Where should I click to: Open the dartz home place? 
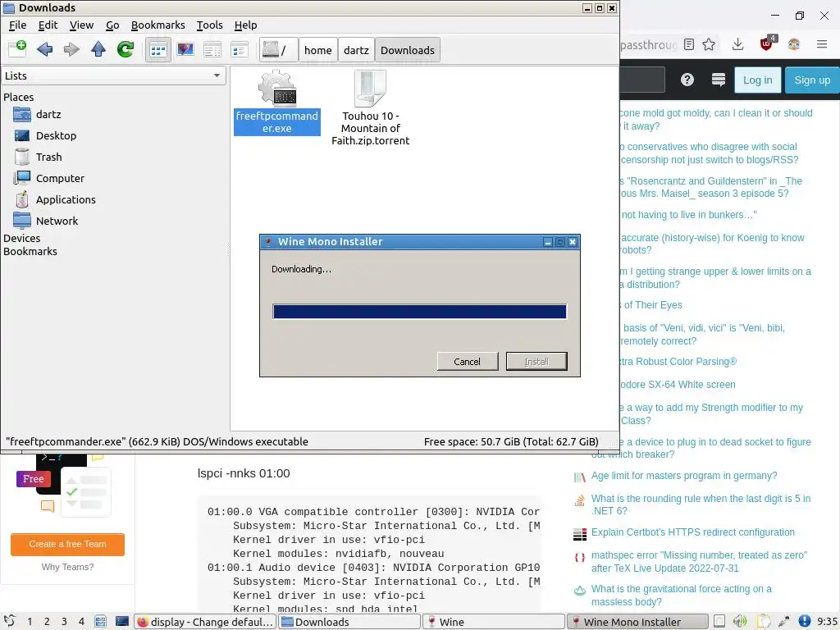pos(48,114)
